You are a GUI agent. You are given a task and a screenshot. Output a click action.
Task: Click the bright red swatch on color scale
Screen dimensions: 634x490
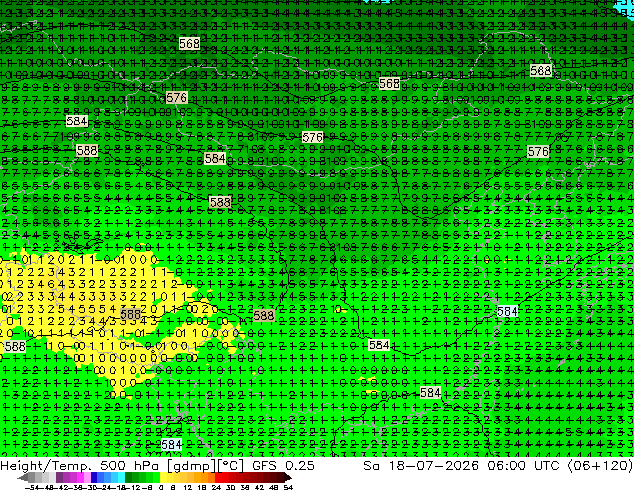pos(218,477)
